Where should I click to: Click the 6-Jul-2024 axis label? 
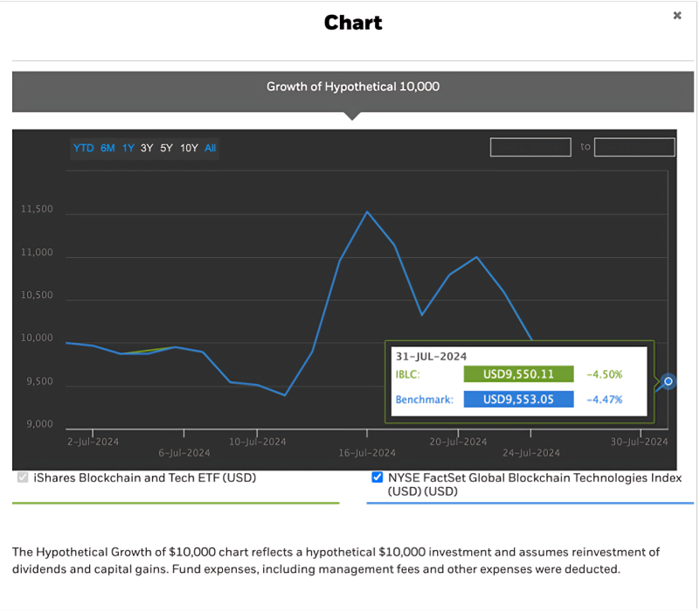click(x=184, y=453)
